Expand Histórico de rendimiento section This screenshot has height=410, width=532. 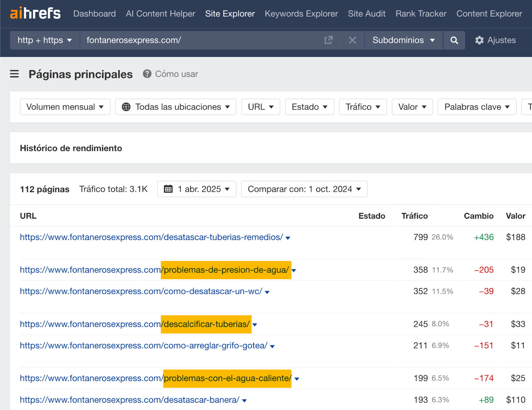[x=71, y=148]
